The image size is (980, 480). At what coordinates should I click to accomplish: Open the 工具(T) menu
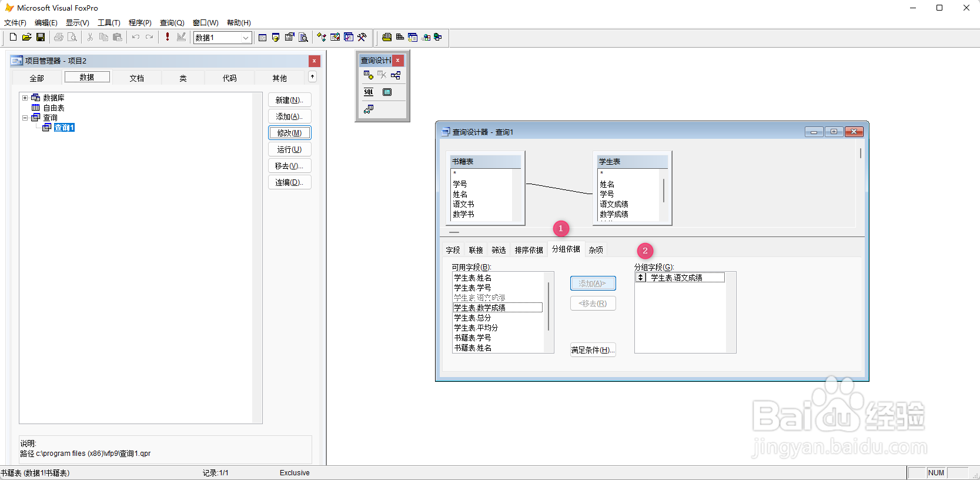109,23
